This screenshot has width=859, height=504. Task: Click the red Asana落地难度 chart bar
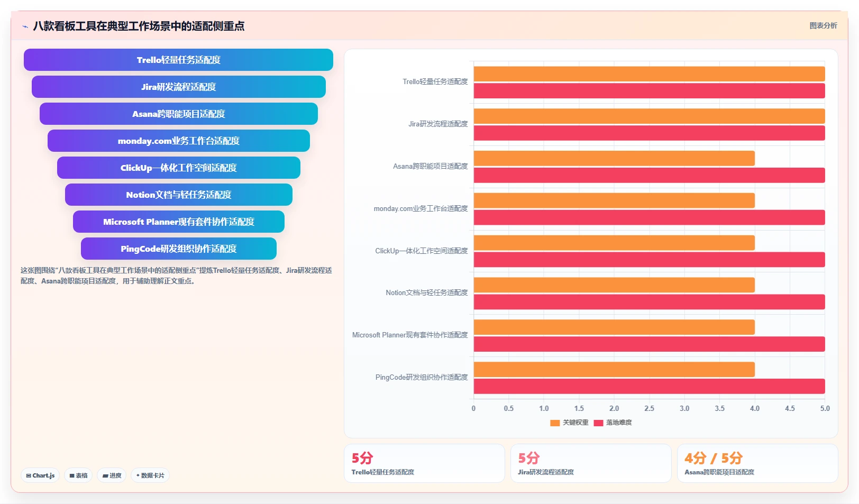click(649, 176)
